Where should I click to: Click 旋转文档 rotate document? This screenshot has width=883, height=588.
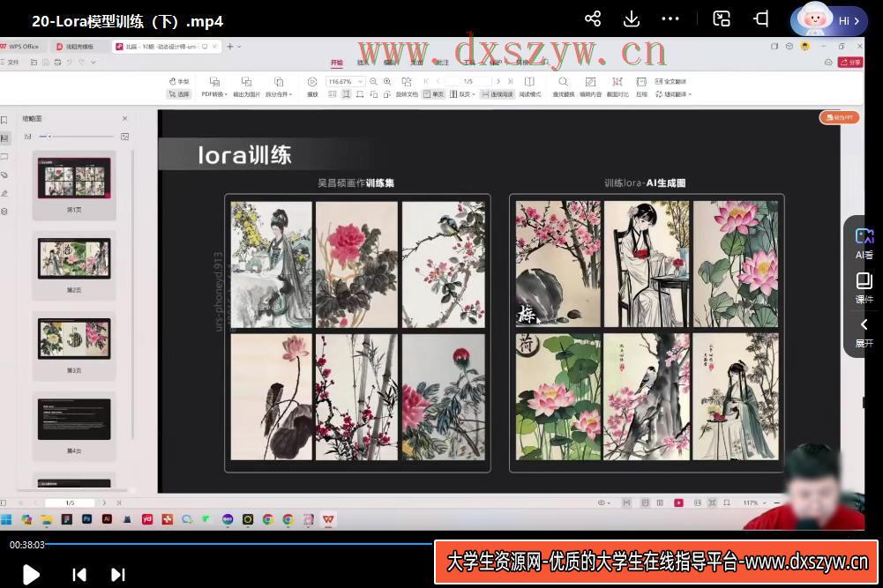click(407, 87)
